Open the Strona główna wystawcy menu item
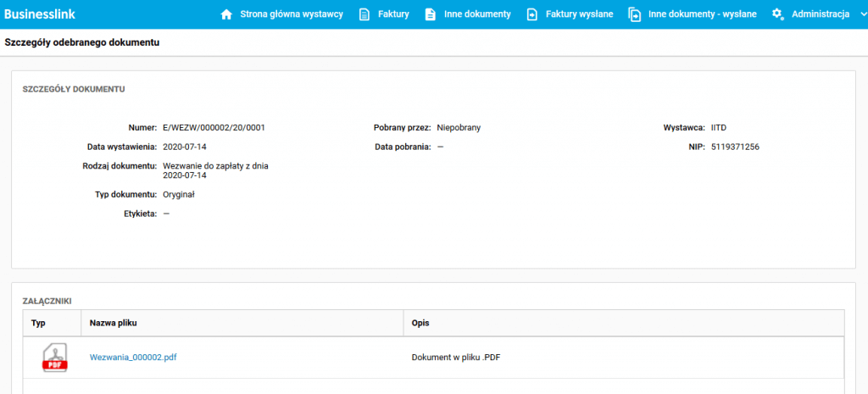Image resolution: width=868 pixels, height=394 pixels. pyautogui.click(x=291, y=14)
